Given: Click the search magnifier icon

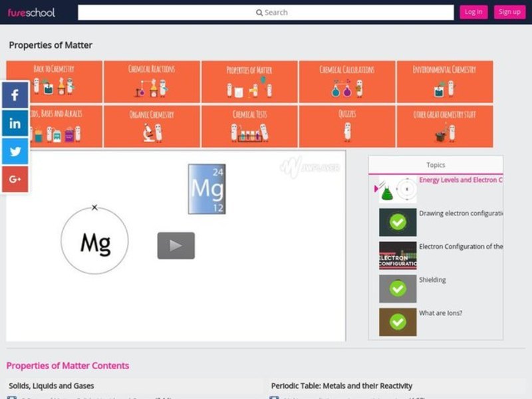Looking at the screenshot, I should click(259, 12).
